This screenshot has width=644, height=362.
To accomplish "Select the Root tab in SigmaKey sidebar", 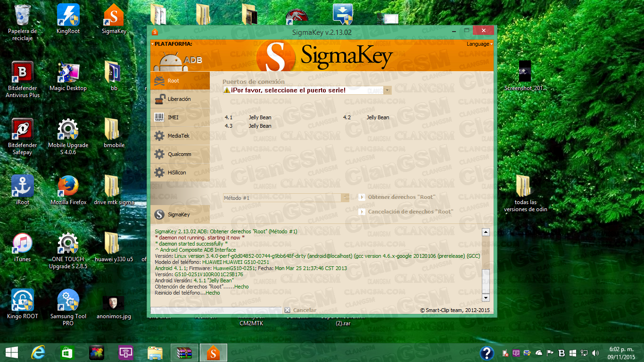I will click(180, 81).
